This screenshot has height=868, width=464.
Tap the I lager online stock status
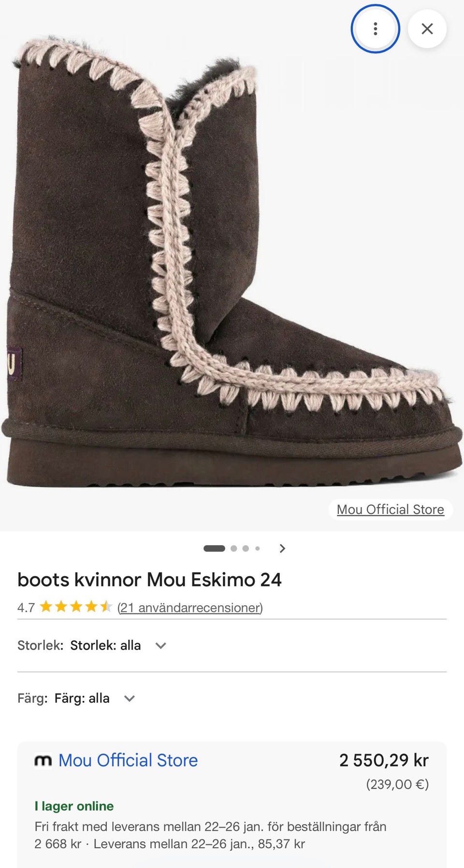pyautogui.click(x=74, y=806)
